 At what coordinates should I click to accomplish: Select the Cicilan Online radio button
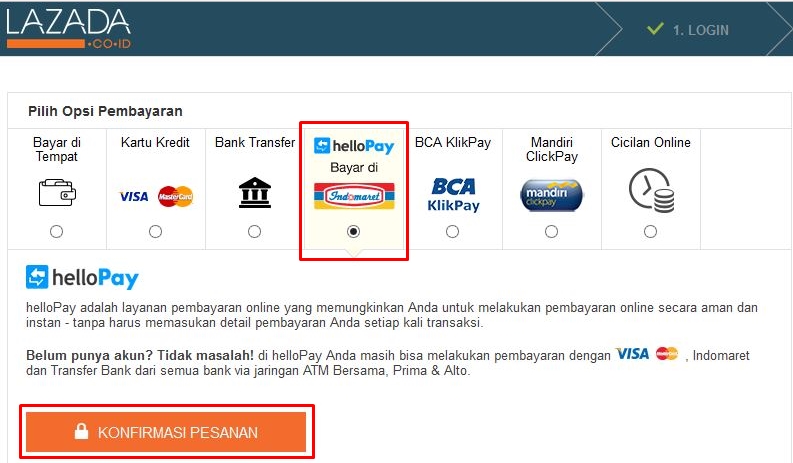click(x=650, y=231)
